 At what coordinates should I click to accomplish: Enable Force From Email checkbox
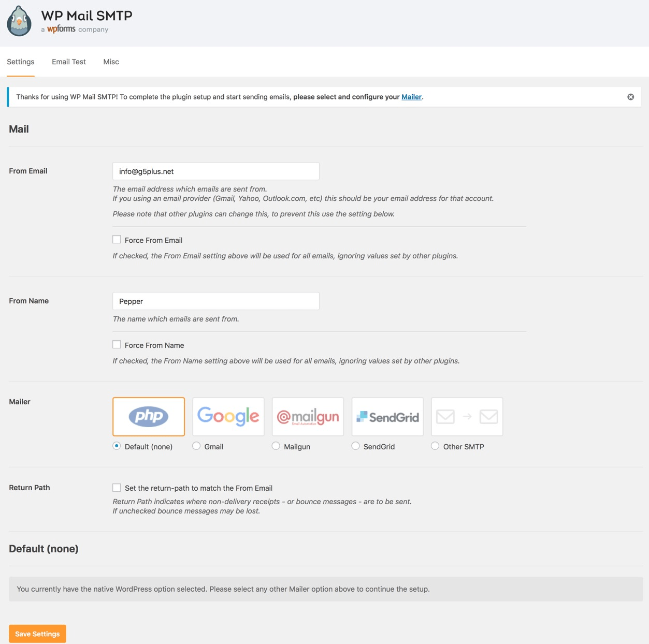click(117, 240)
